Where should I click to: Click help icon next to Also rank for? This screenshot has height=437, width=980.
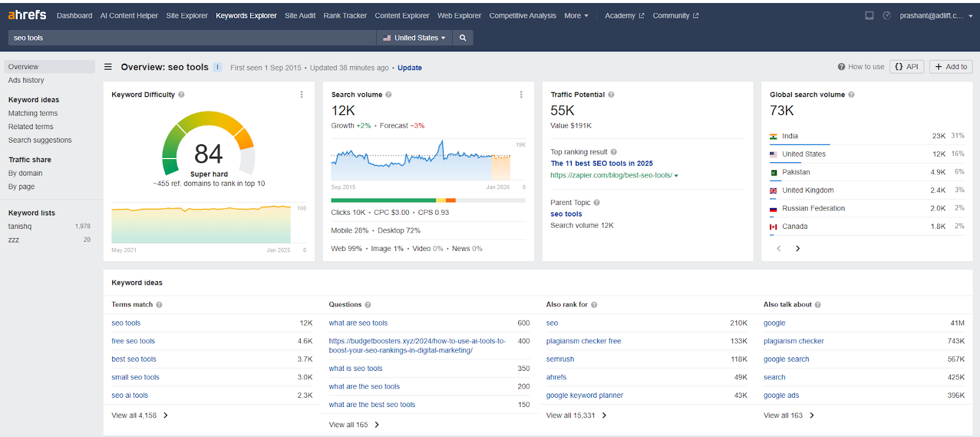click(x=594, y=305)
